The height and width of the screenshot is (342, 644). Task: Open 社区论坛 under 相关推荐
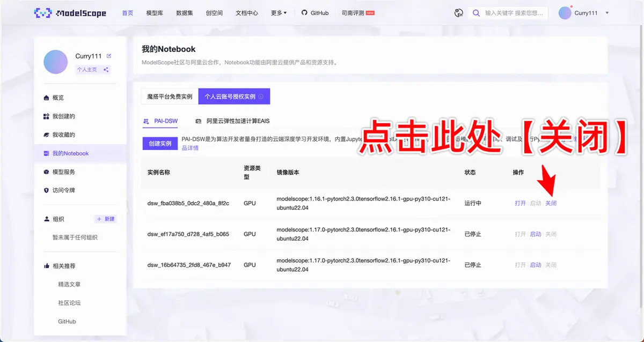point(69,303)
